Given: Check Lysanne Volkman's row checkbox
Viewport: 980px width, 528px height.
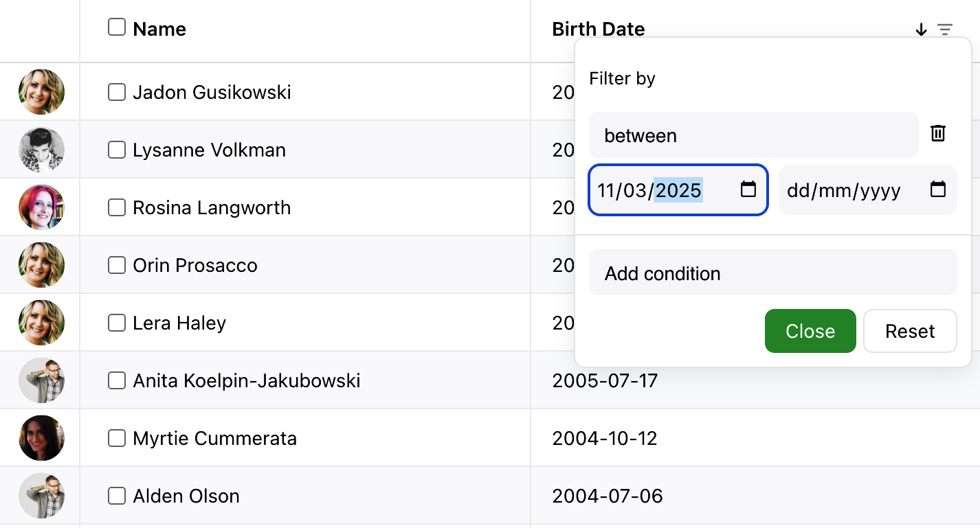Looking at the screenshot, I should (116, 149).
